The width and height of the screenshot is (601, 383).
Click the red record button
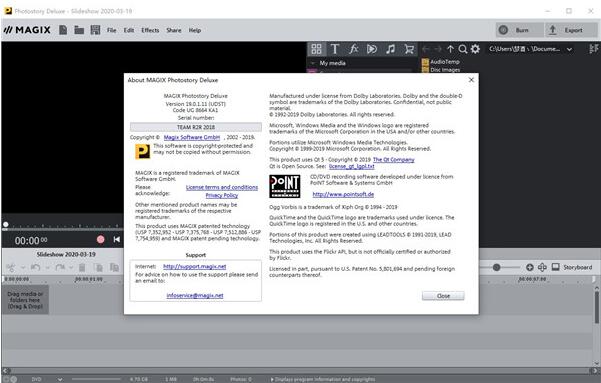[100, 239]
